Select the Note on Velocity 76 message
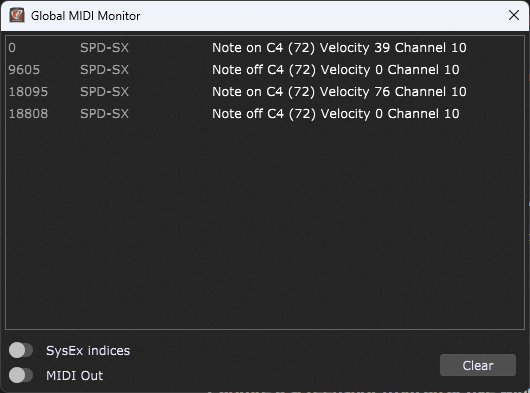The width and height of the screenshot is (530, 393). point(339,92)
